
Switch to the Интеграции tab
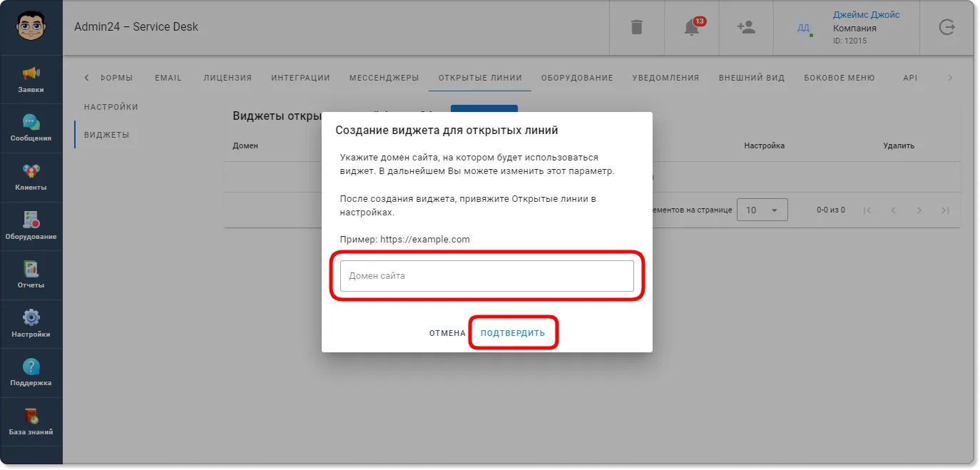pos(300,78)
